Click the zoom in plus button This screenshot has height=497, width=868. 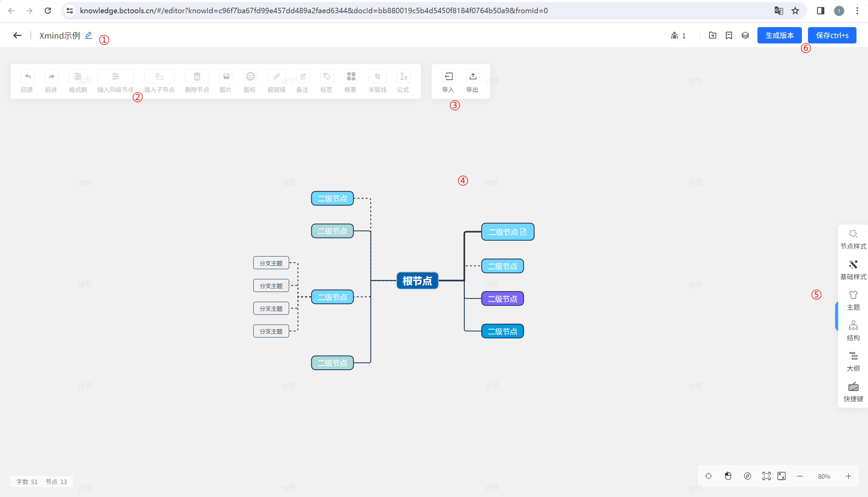coord(849,476)
